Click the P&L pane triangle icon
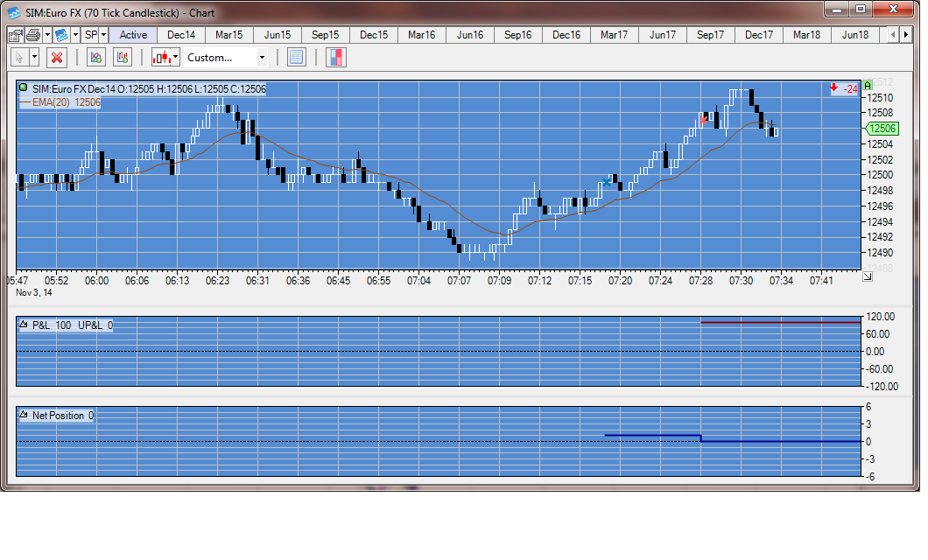Screen dimensions: 928x560 point(24,324)
